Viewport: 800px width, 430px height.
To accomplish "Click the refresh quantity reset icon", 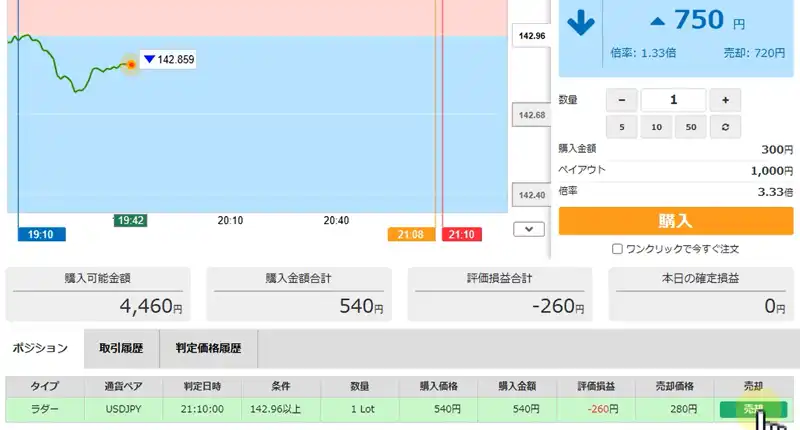I will pyautogui.click(x=725, y=127).
